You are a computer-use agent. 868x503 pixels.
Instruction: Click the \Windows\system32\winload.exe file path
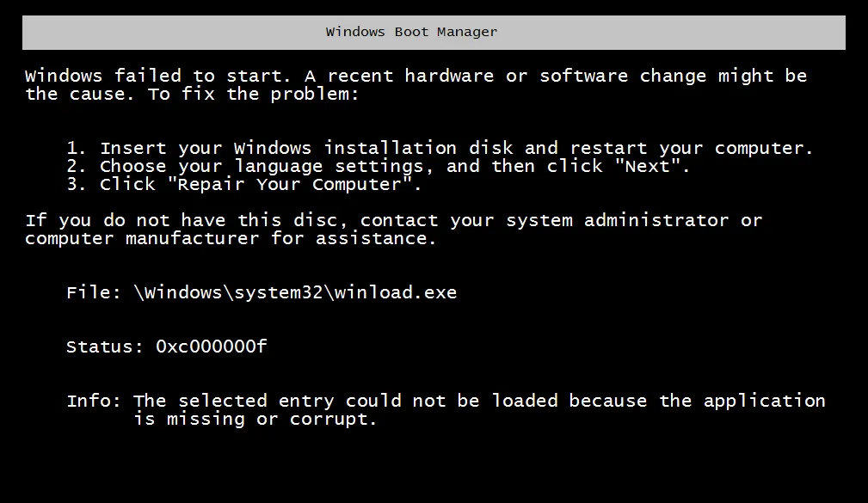[x=295, y=292]
